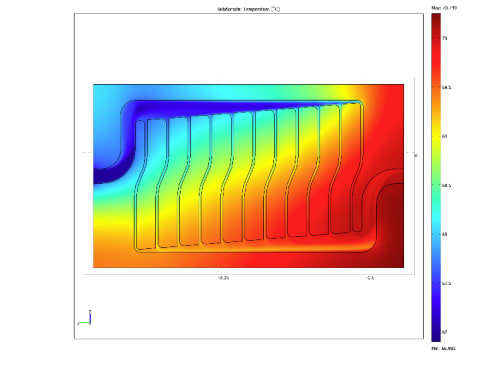Image resolution: width=500 pixels, height=376 pixels.
Task: Click the dark blue inlet port on plot's left edge
Action: [101, 176]
